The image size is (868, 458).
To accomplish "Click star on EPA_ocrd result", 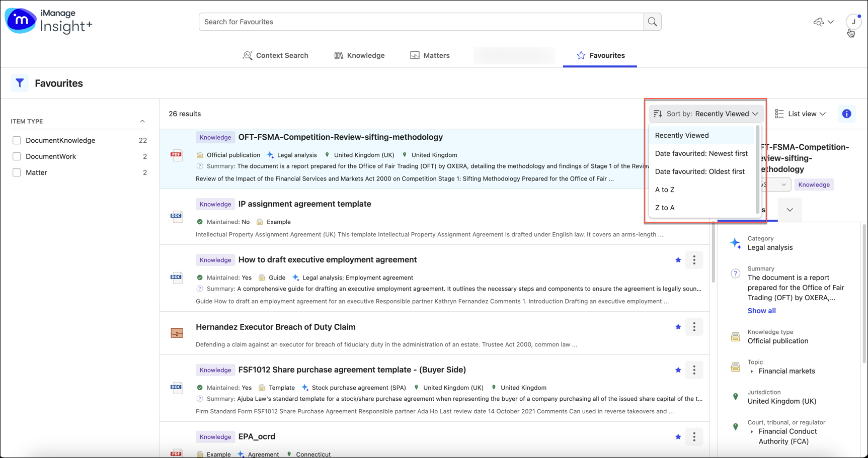I will (x=678, y=437).
